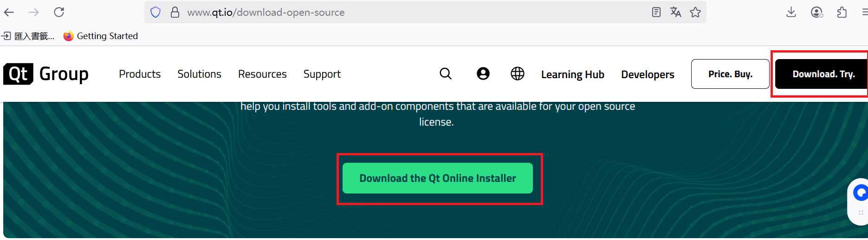
Task: Select the www.qt.io address bar URL
Action: coord(266,13)
